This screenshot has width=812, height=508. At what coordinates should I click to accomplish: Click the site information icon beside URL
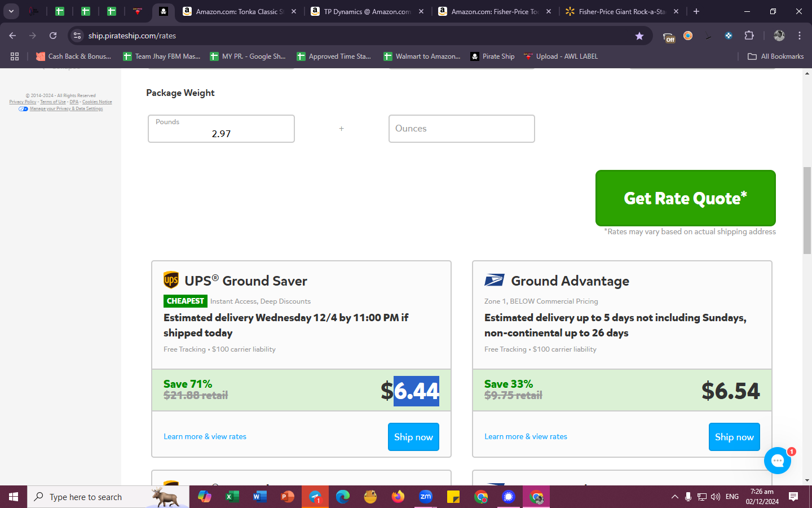coord(77,36)
